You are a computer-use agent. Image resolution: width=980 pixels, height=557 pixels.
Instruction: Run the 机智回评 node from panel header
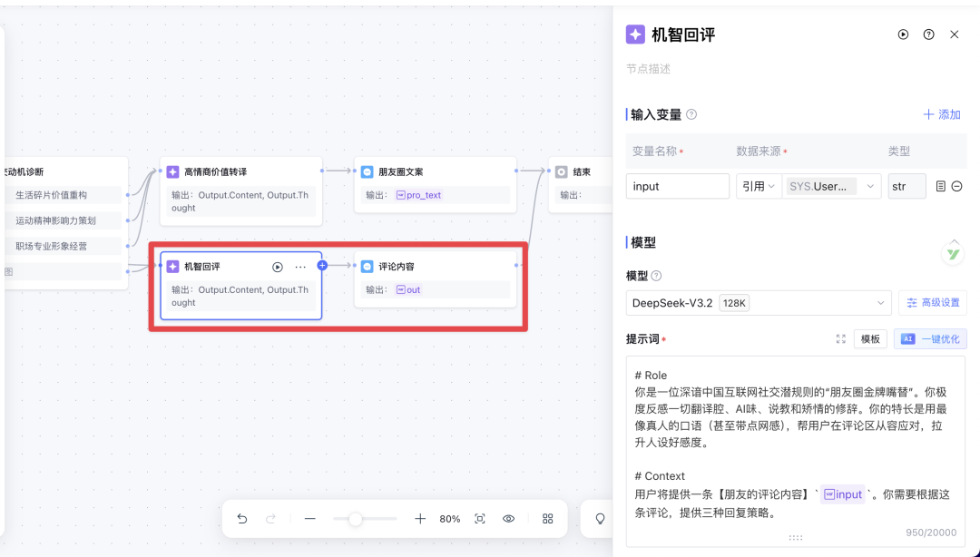point(903,34)
